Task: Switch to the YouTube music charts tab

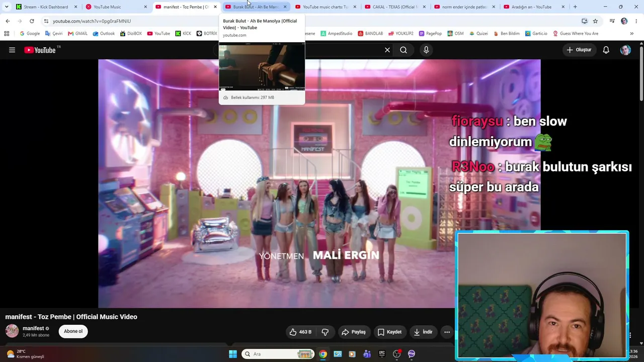Action: (326, 7)
